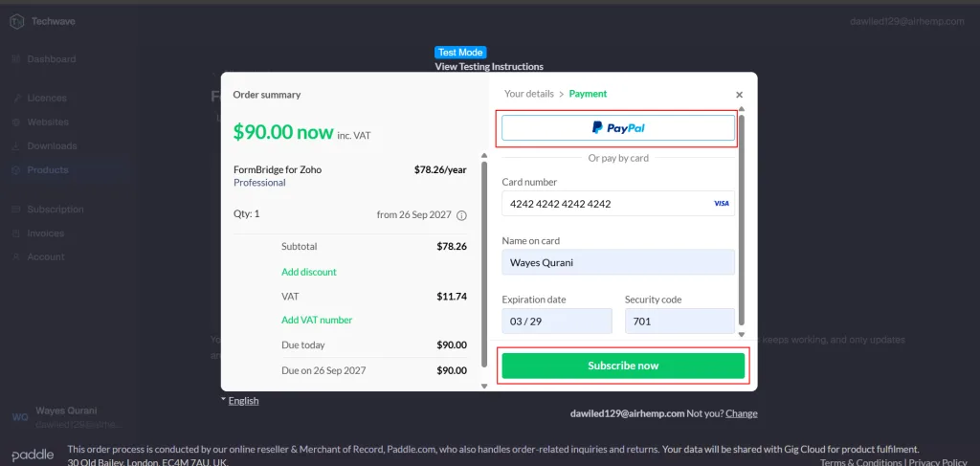Viewport: 980px width, 466px height.
Task: Click the Dashboard sidebar icon
Action: (x=16, y=59)
